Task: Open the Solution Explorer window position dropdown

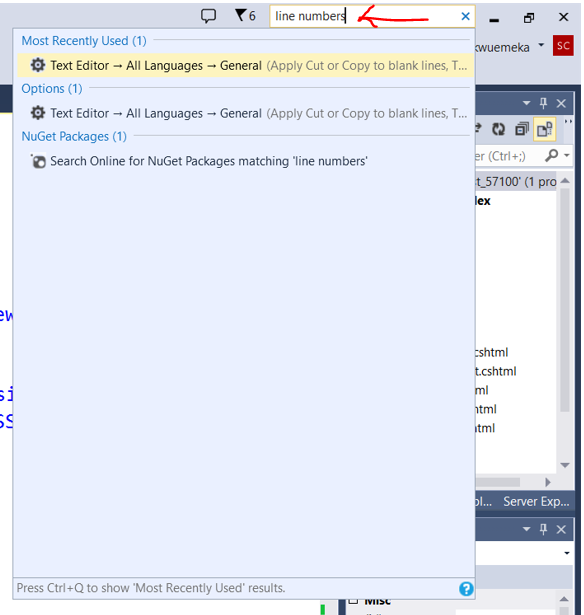Action: pyautogui.click(x=526, y=104)
